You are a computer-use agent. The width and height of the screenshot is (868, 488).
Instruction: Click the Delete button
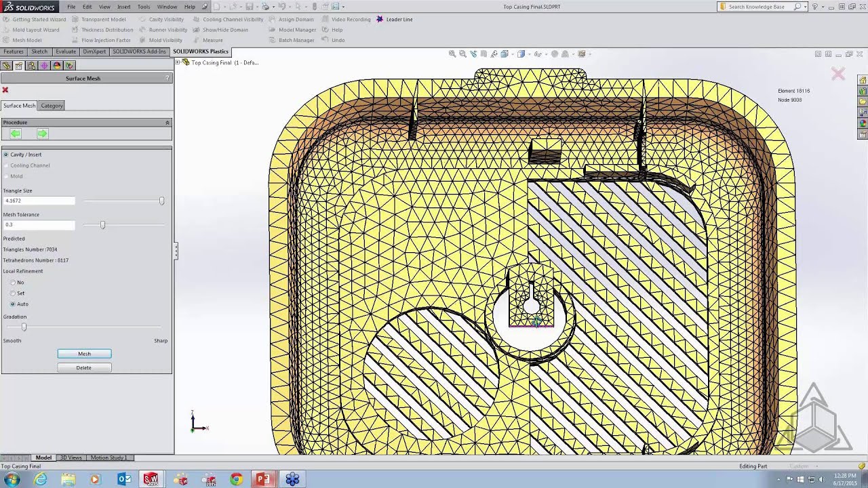tap(84, 368)
